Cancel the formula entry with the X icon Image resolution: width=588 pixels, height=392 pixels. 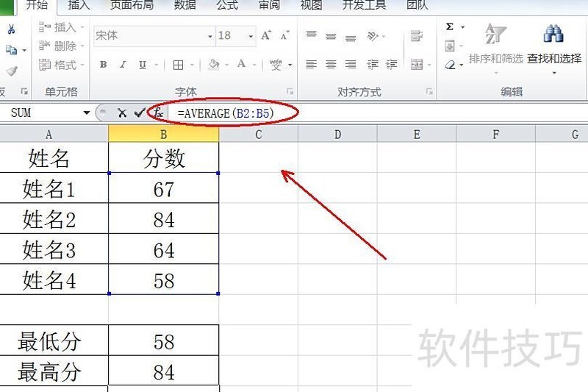pyautogui.click(x=122, y=113)
